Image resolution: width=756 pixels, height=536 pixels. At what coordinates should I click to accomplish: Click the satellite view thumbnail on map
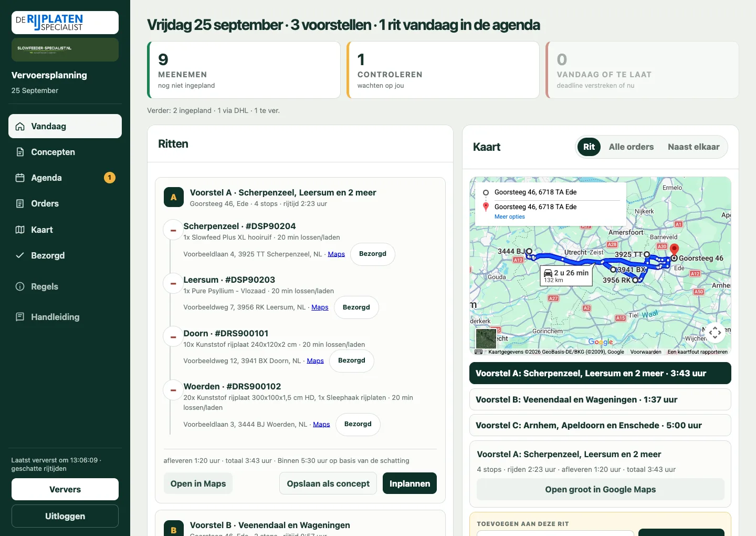coord(486,339)
